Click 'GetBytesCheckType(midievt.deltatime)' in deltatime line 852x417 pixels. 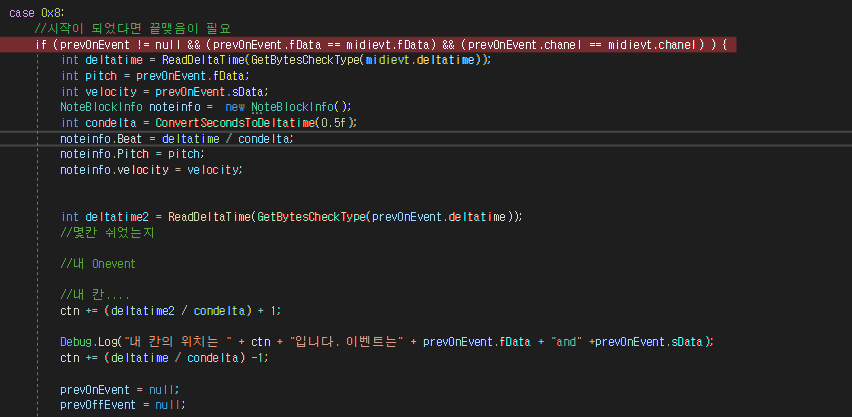[x=367, y=60]
